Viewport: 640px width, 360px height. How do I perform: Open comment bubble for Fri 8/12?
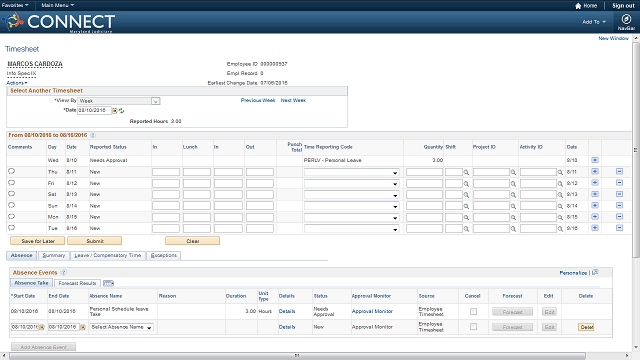click(x=11, y=183)
